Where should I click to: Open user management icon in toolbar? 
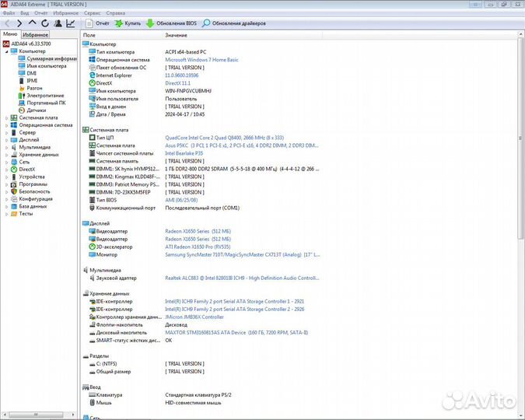[x=58, y=23]
